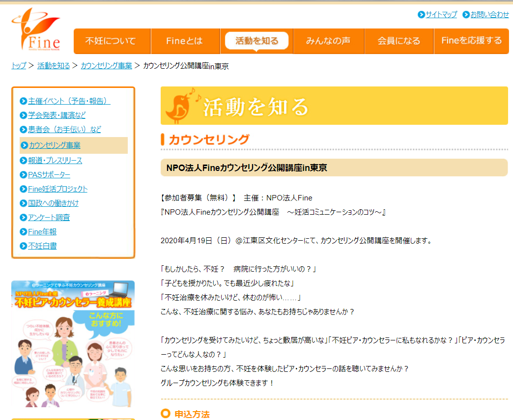Open the お問い合わせ link
The image size is (513, 420).
tap(490, 15)
